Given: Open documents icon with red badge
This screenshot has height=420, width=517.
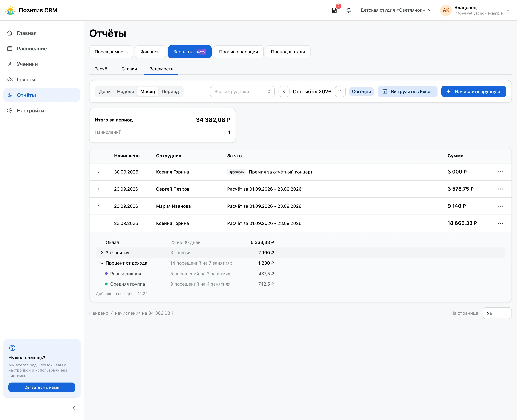Looking at the screenshot, I should point(334,10).
